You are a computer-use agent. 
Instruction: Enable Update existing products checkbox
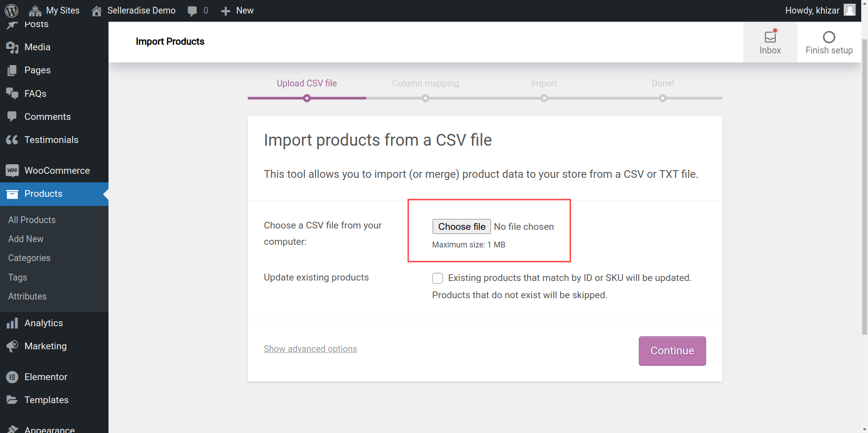(x=438, y=278)
